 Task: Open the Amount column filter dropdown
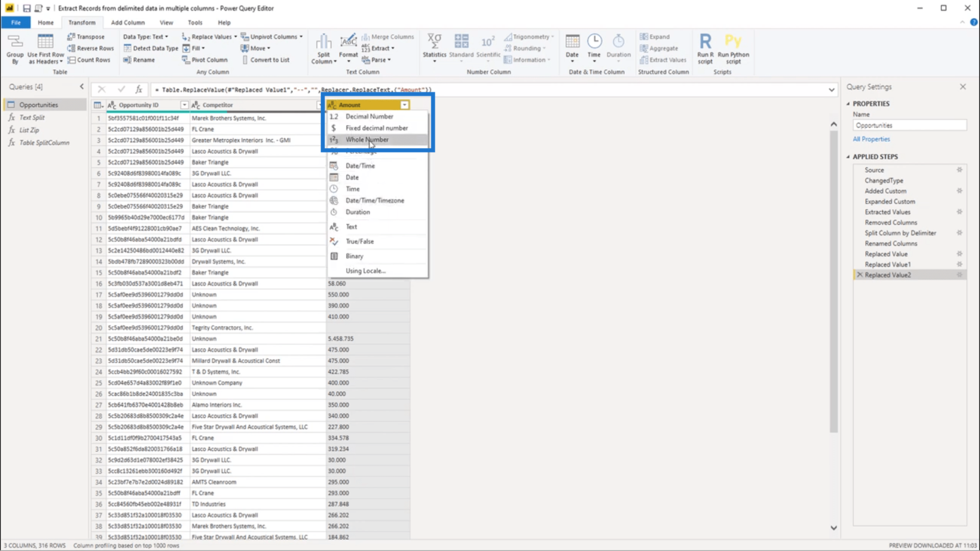(404, 105)
